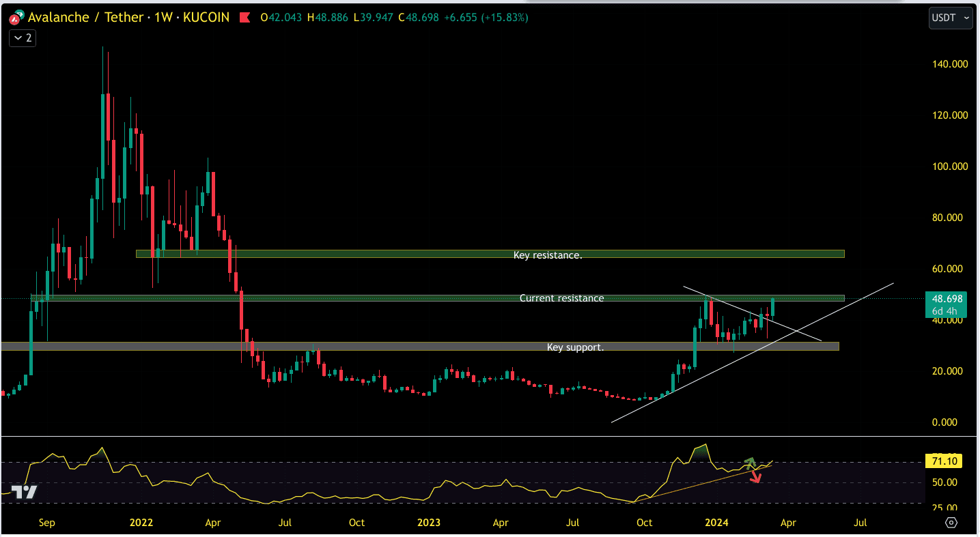Viewport: 980px width, 537px height.
Task: Click the 2022 label on time axis
Action: 141,523
